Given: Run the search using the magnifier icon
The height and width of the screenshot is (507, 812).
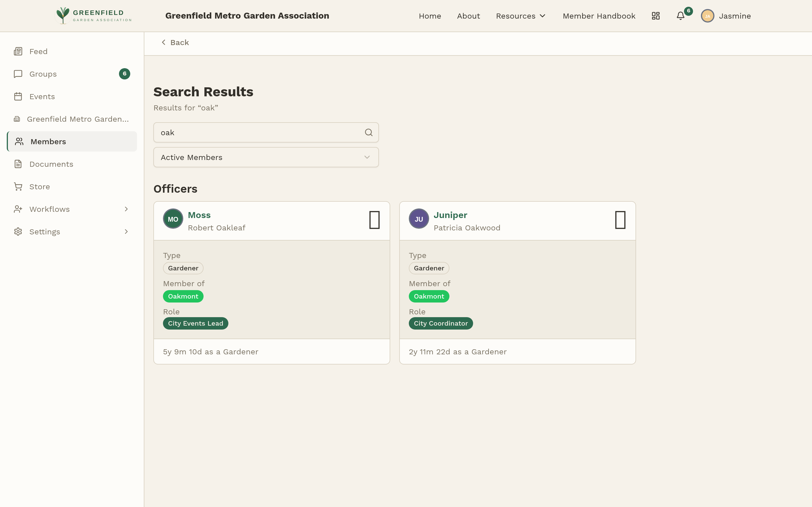Looking at the screenshot, I should coord(369,132).
